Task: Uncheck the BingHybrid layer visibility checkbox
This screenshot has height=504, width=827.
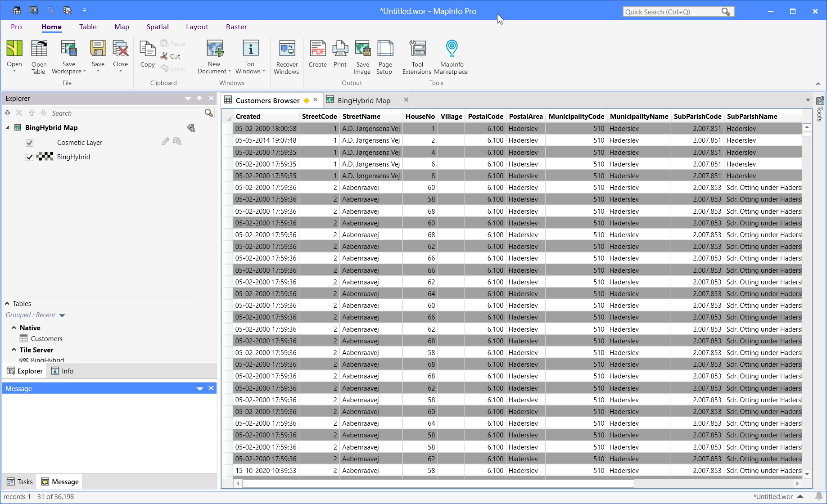Action: click(x=29, y=157)
